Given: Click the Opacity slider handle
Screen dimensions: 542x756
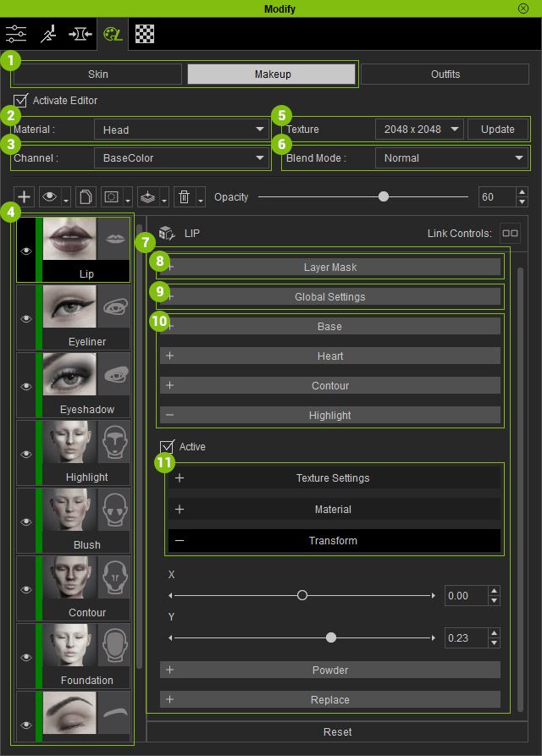Looking at the screenshot, I should point(384,197).
